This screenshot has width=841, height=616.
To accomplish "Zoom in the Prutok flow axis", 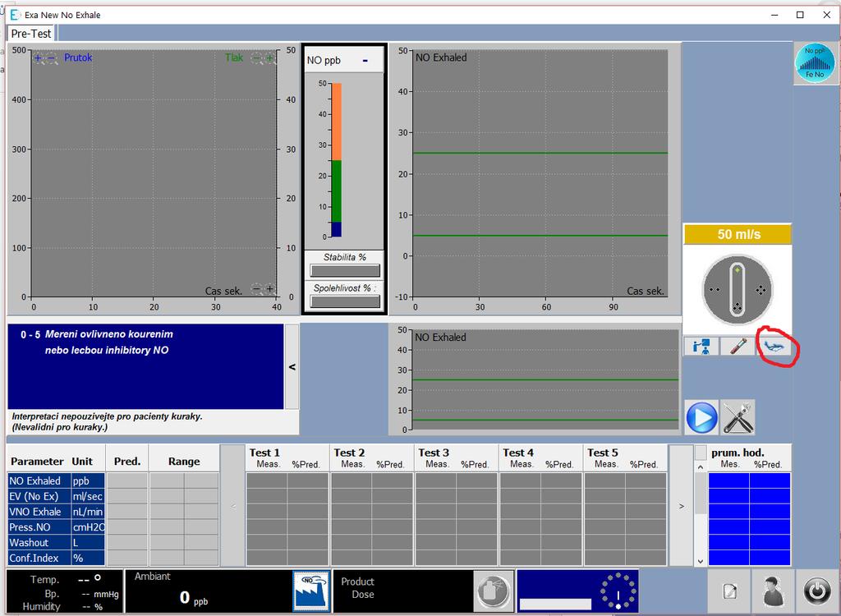I will tap(38, 58).
